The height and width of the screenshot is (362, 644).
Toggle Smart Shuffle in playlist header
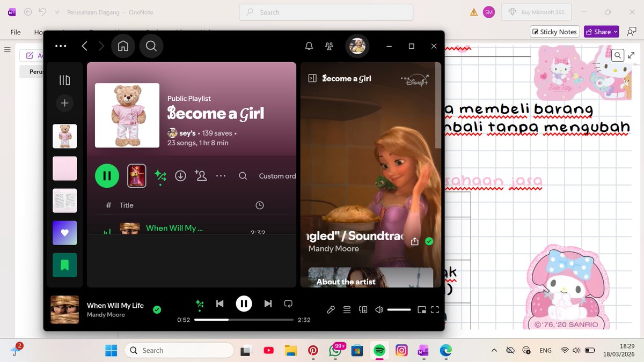(x=160, y=176)
